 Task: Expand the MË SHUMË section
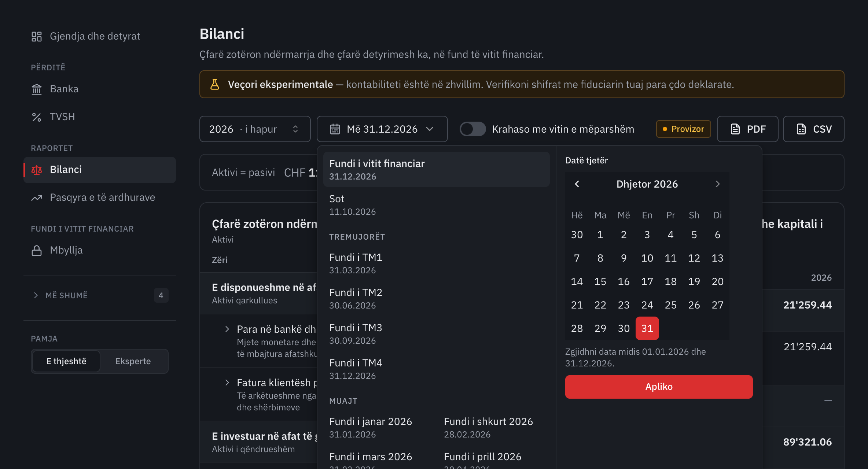(x=100, y=295)
